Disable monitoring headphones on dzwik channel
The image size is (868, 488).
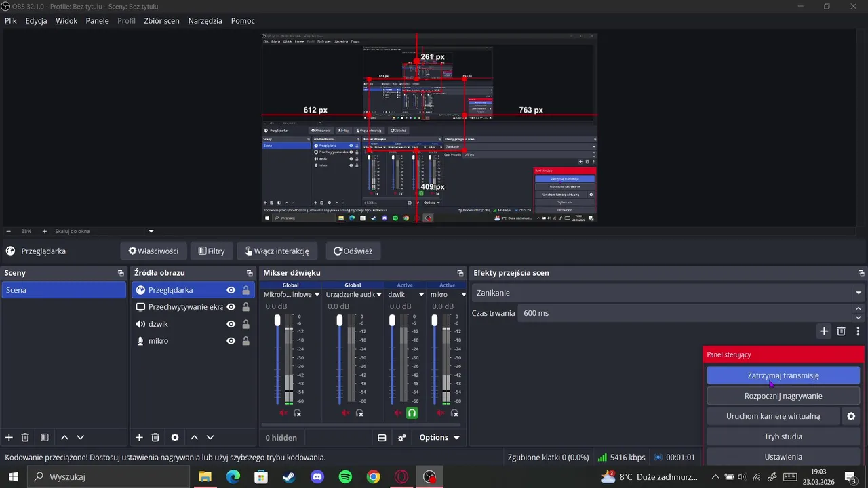412,413
